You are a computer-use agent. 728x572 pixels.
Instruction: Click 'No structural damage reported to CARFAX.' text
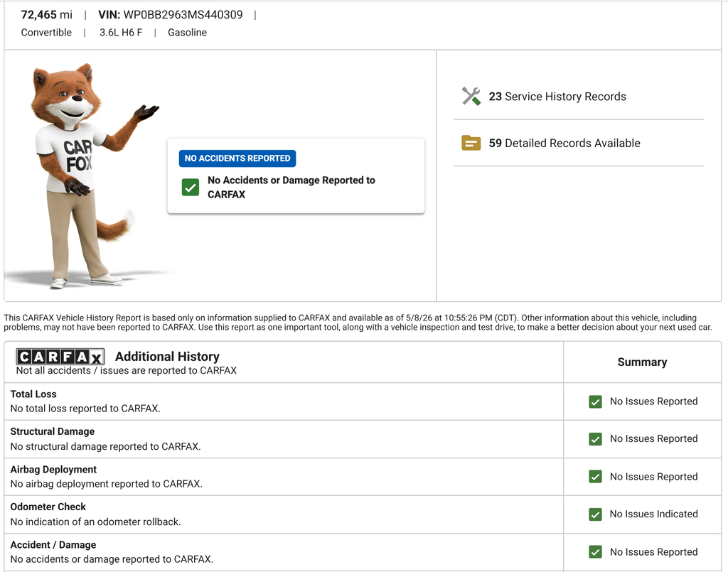(105, 446)
